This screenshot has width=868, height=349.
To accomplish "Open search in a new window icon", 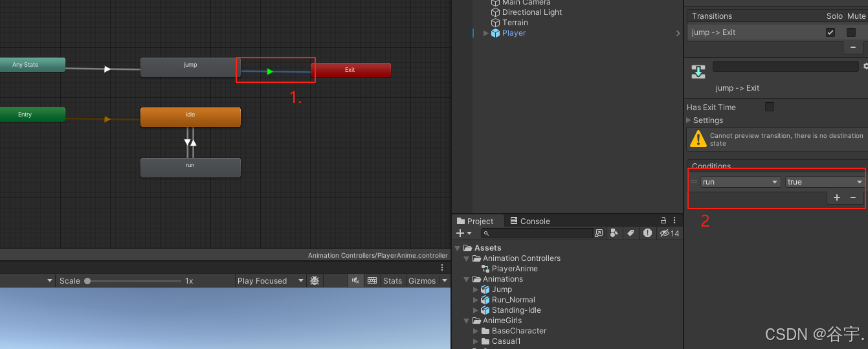I will tap(599, 233).
